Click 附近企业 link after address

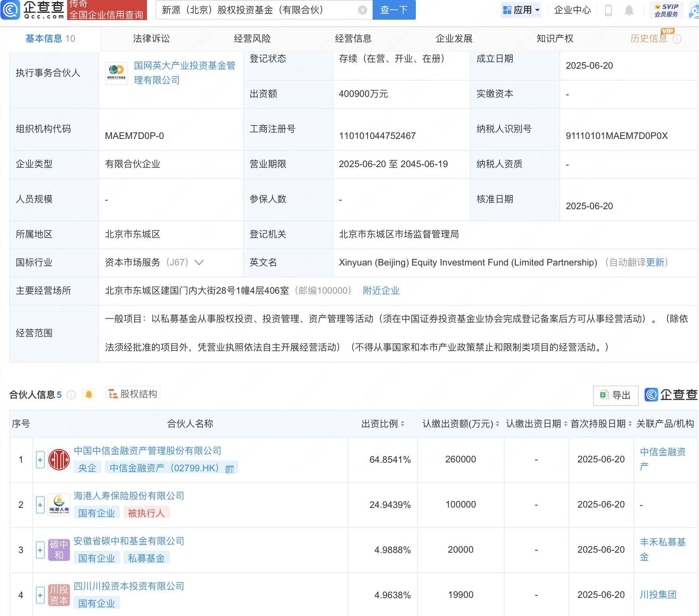point(381,291)
